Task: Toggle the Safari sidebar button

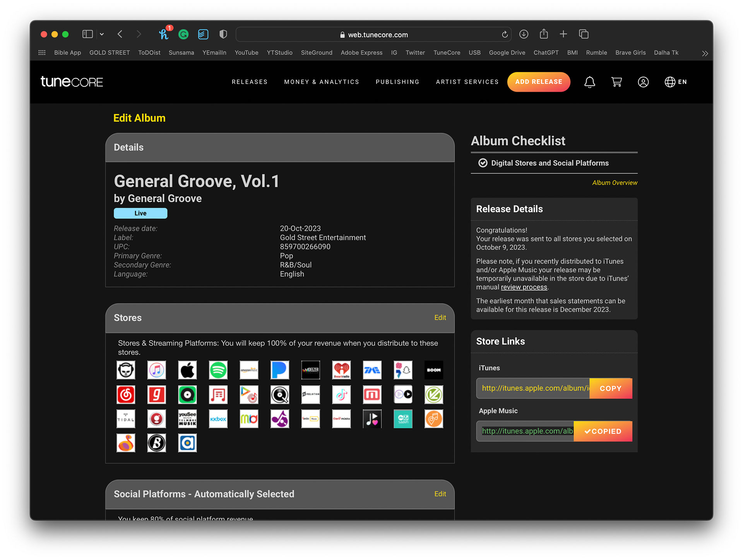Action: tap(87, 34)
